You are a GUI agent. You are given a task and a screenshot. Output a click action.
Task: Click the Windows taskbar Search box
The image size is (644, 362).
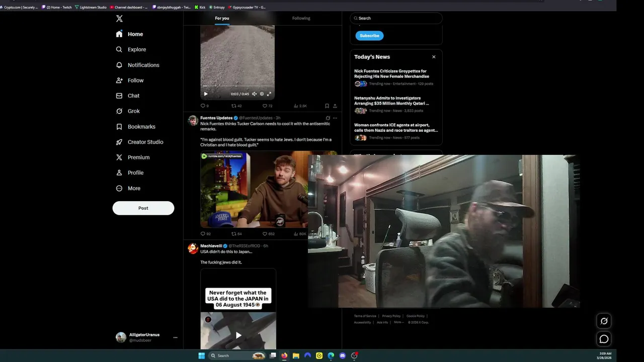pos(237,355)
